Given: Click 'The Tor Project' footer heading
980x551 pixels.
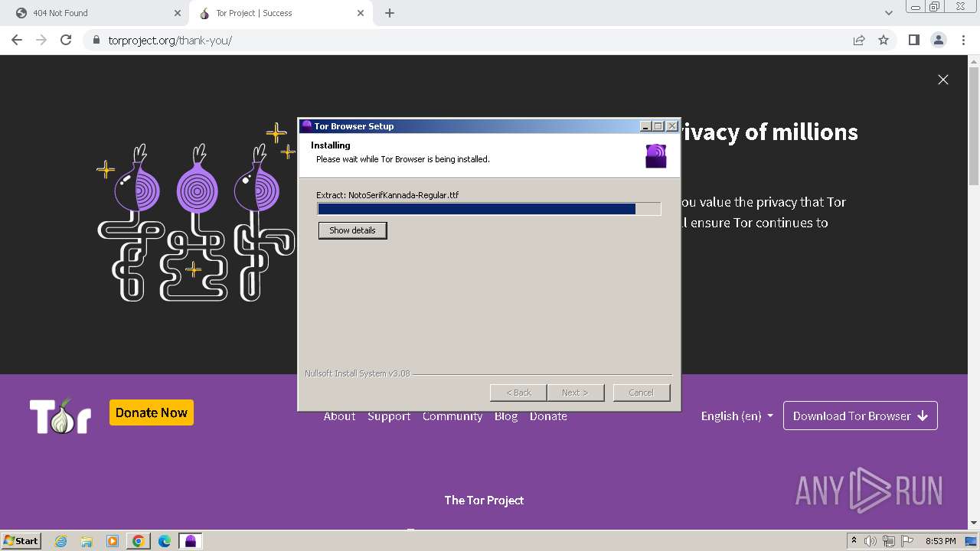Looking at the screenshot, I should tap(484, 500).
